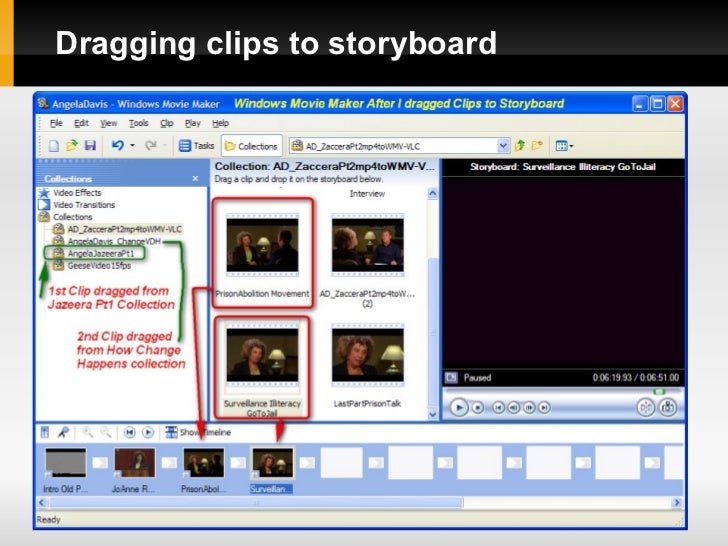Click Show Timeline button

coord(198,432)
